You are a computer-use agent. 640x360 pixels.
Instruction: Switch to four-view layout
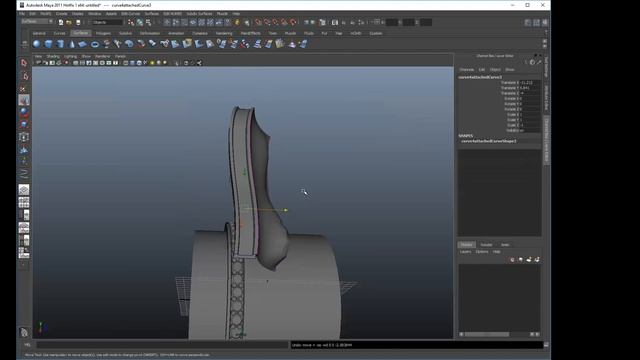24,202
